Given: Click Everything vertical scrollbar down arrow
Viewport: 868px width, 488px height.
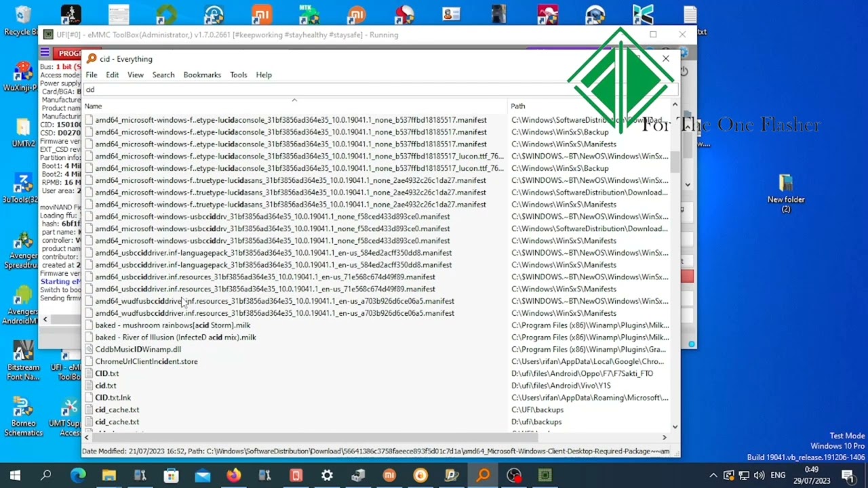Looking at the screenshot, I should point(675,426).
